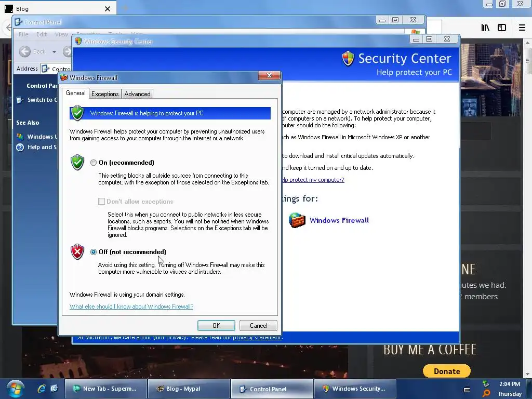The width and height of the screenshot is (532, 399).
Task: Click the shield icon in the firewall status banner
Action: [x=77, y=113]
